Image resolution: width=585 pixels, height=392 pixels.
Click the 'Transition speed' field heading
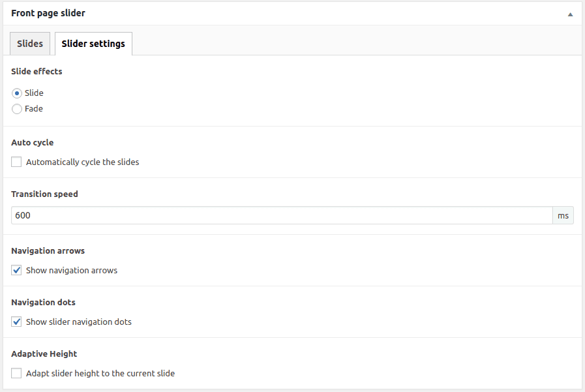[x=44, y=194]
